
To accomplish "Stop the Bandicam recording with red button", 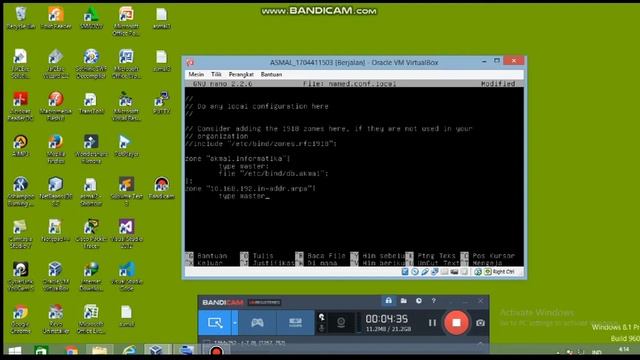I will pos(456,322).
